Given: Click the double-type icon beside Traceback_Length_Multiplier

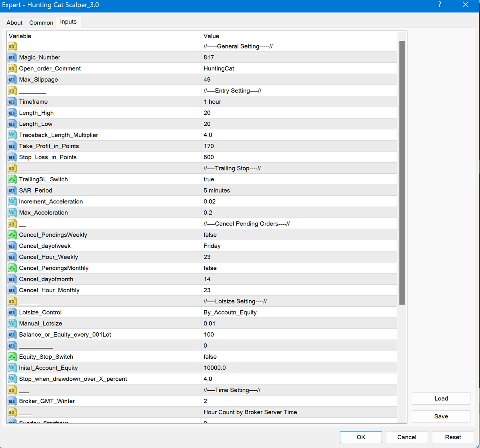Looking at the screenshot, I should (12, 135).
